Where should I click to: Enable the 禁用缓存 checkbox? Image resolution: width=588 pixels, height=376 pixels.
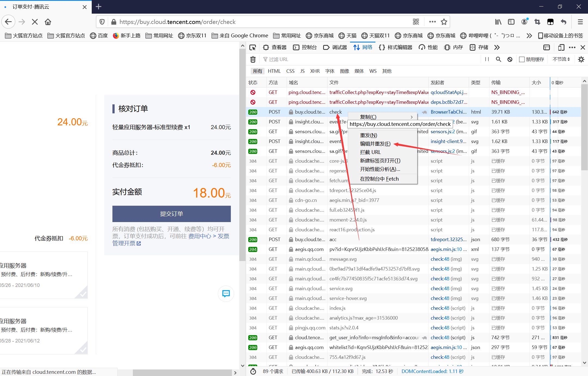pyautogui.click(x=522, y=59)
